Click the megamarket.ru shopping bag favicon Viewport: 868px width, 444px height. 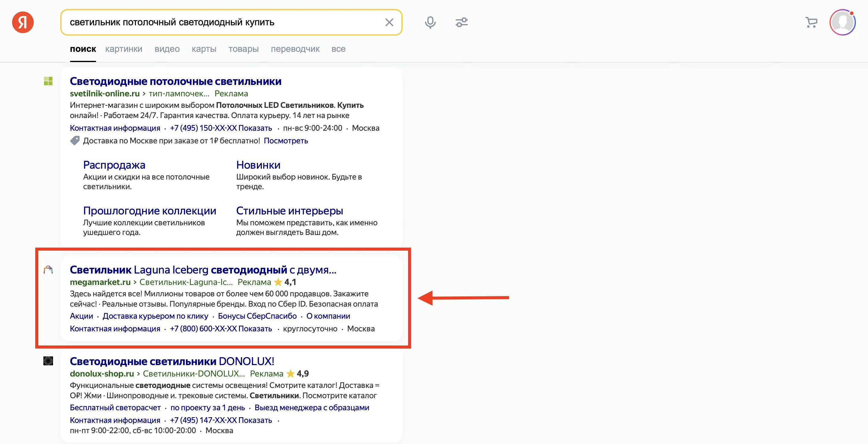click(48, 270)
